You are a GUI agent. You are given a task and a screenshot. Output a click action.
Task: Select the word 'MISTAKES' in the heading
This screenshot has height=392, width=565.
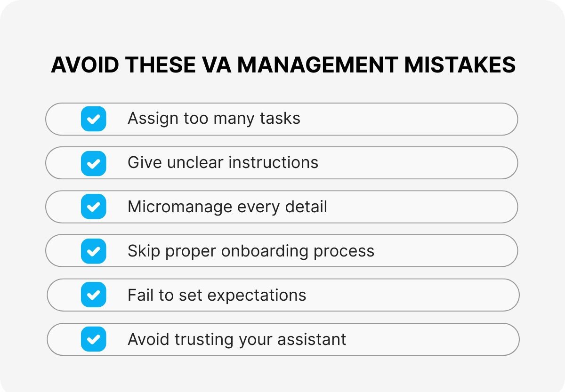point(459,65)
